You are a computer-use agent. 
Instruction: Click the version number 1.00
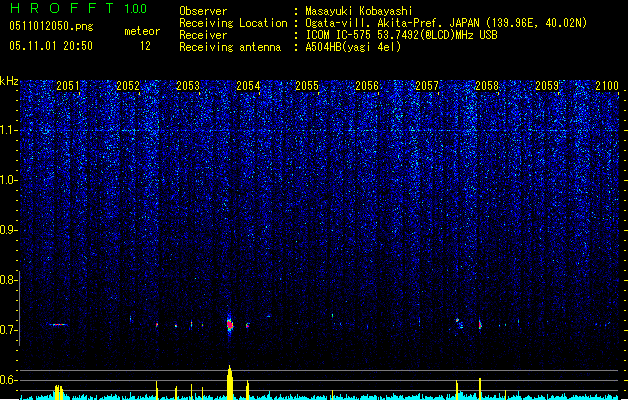tap(136, 8)
